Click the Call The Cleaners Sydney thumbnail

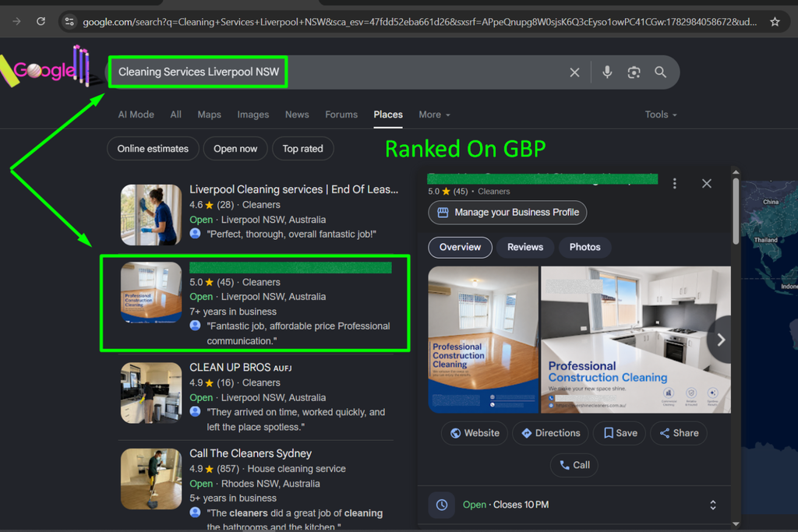(151, 478)
